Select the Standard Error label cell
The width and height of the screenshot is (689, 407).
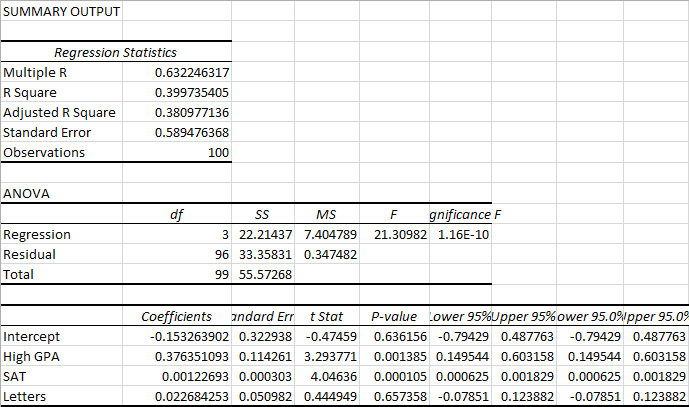(62, 132)
